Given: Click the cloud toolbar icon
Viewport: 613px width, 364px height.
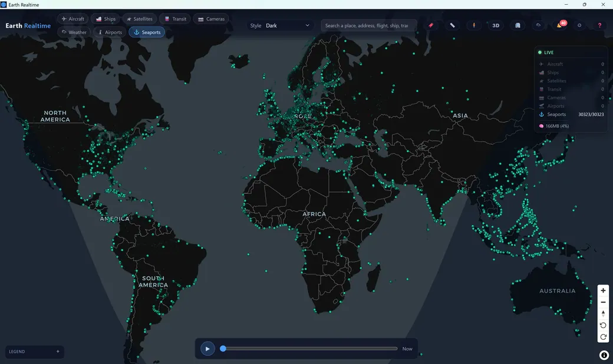Looking at the screenshot, I should [538, 25].
